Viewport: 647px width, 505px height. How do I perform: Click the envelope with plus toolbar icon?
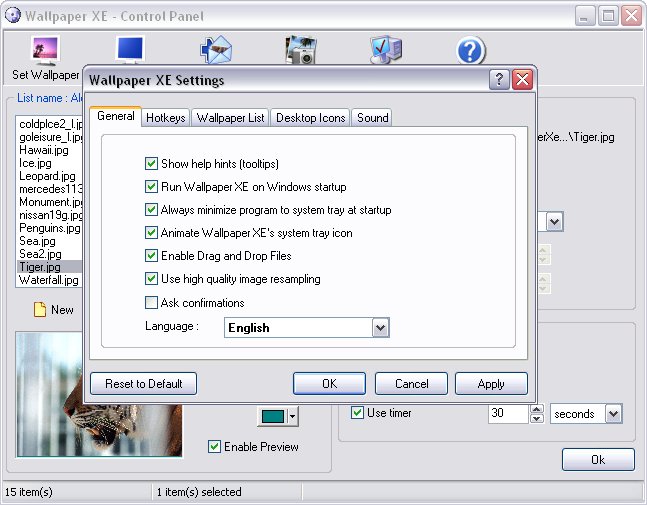click(216, 50)
